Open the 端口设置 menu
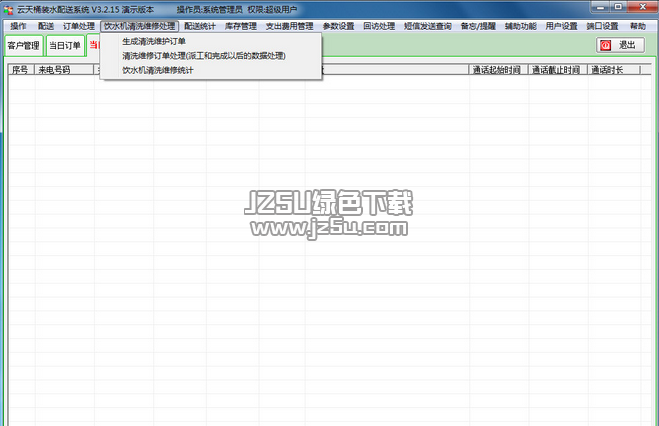The height and width of the screenshot is (426, 659). pos(602,26)
